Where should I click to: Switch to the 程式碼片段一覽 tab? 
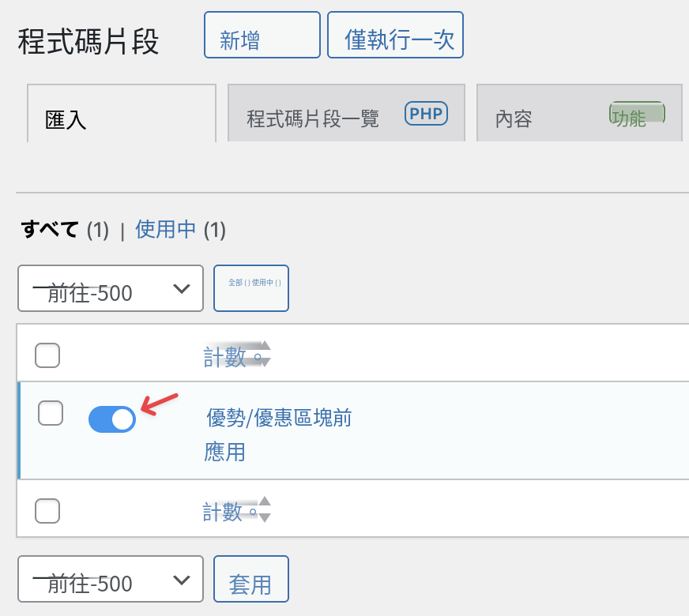coord(346,113)
